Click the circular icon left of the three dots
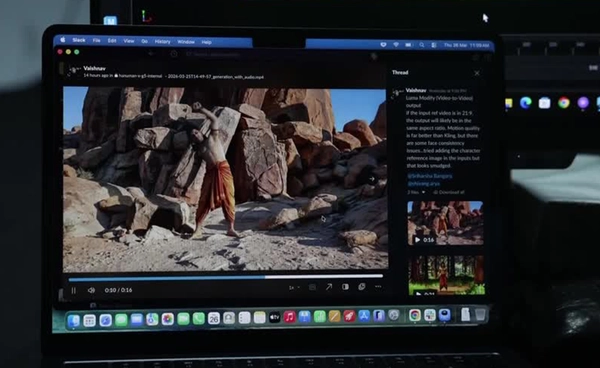Screen dimensions: 600x368 pyautogui.click(x=362, y=287)
